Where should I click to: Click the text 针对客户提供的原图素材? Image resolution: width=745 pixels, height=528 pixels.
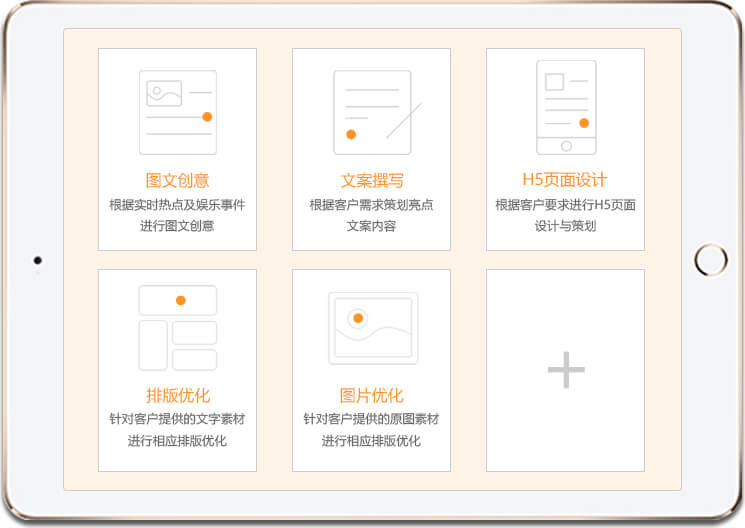pyautogui.click(x=372, y=419)
